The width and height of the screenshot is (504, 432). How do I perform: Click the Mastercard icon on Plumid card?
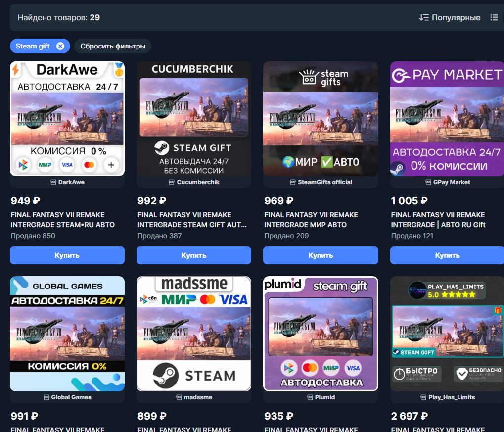coord(310,368)
